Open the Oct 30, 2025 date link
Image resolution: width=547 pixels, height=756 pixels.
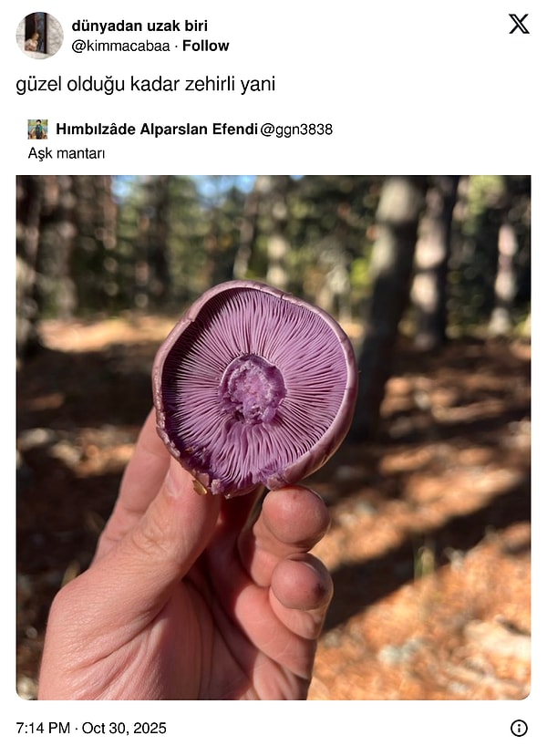click(124, 728)
